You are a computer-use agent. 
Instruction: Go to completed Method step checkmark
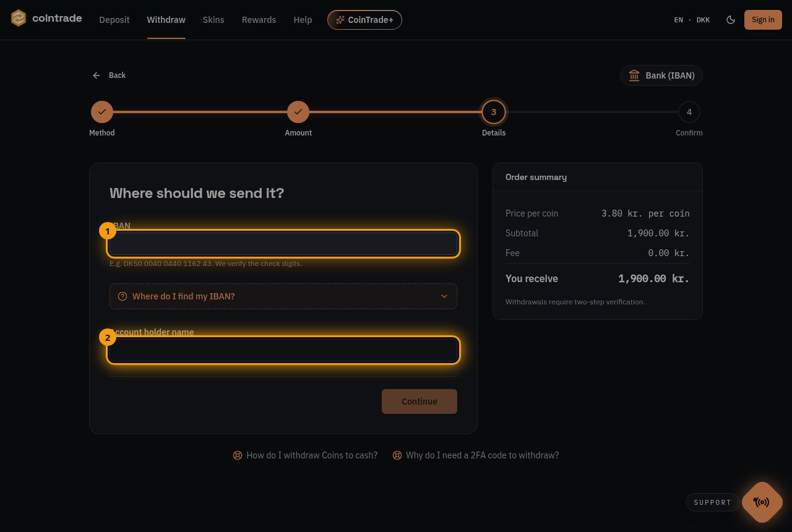point(102,112)
